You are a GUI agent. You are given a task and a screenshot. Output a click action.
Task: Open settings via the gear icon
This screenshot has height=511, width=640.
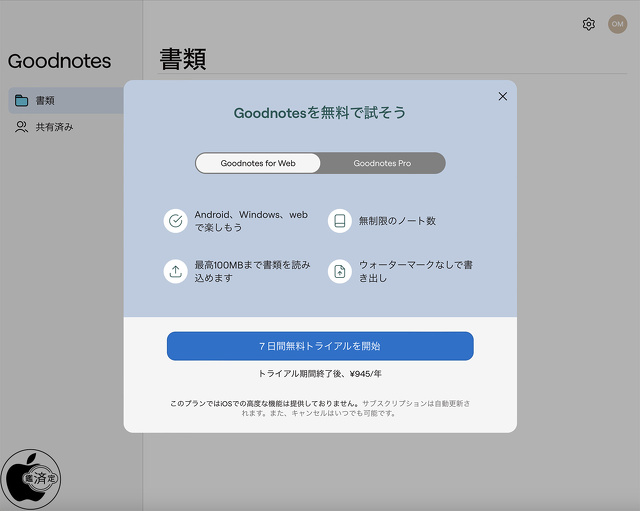click(x=589, y=24)
